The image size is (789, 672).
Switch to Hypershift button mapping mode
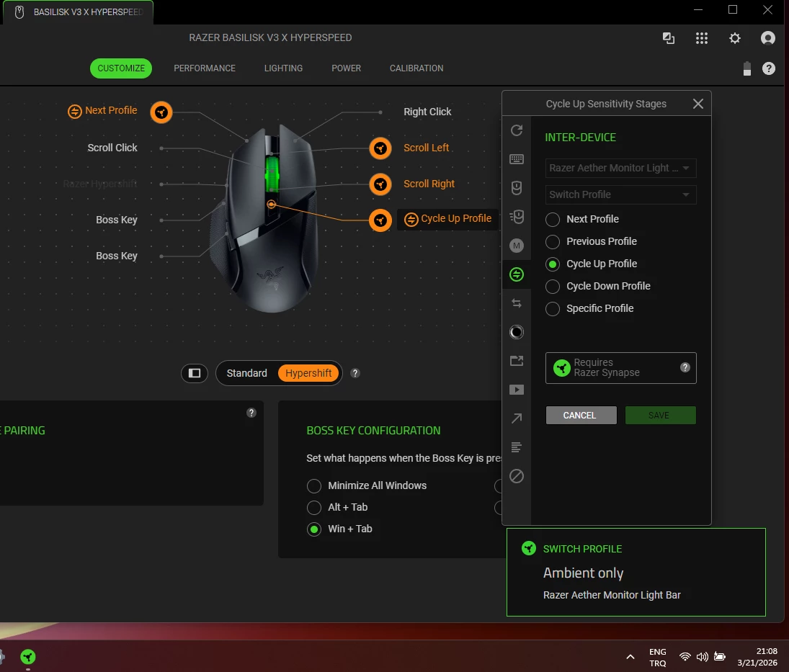point(308,373)
